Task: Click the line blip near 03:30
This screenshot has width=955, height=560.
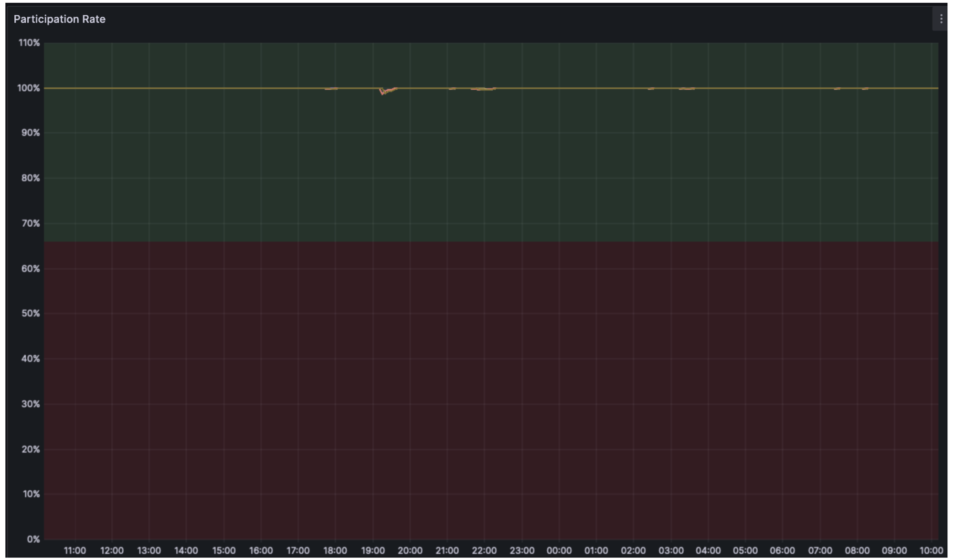Action: (687, 89)
